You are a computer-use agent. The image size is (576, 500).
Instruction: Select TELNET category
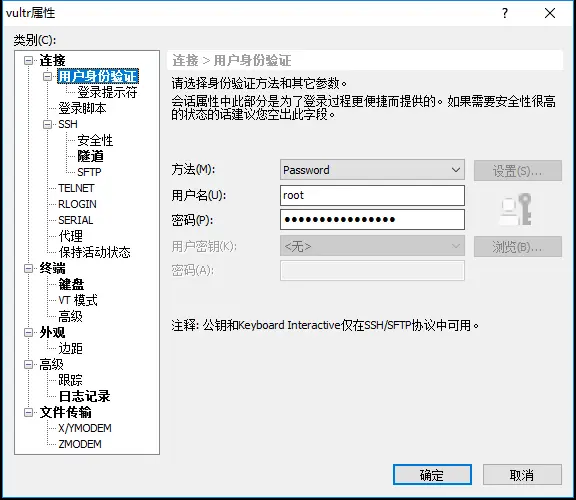pyautogui.click(x=76, y=188)
